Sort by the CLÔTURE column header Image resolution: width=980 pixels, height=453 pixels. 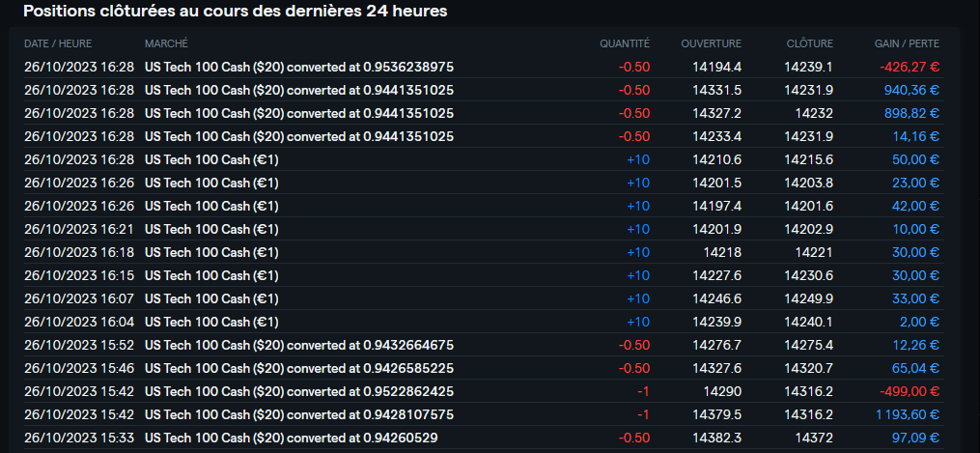coord(809,43)
